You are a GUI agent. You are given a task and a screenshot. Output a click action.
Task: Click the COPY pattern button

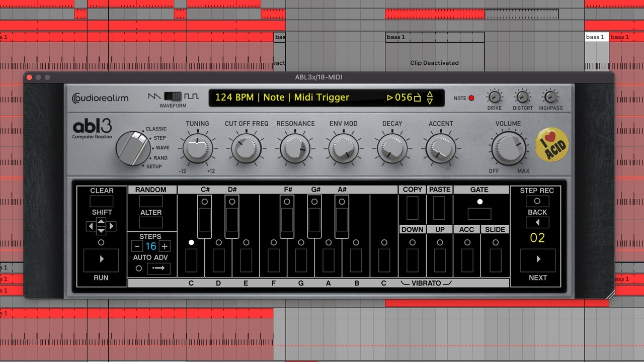413,208
